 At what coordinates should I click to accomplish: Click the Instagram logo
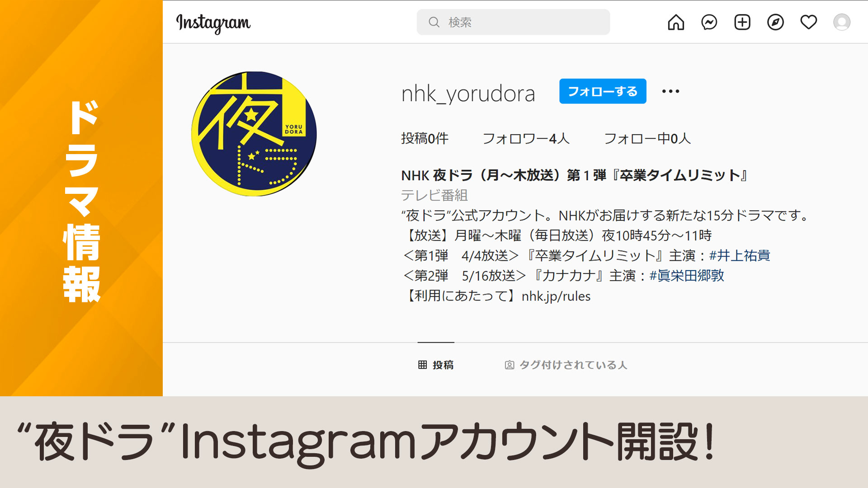click(213, 23)
